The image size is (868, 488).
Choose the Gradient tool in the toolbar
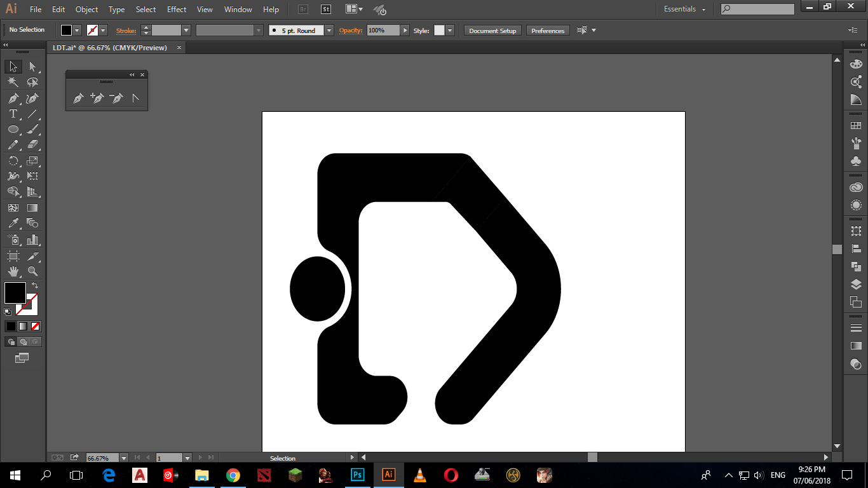[33, 208]
